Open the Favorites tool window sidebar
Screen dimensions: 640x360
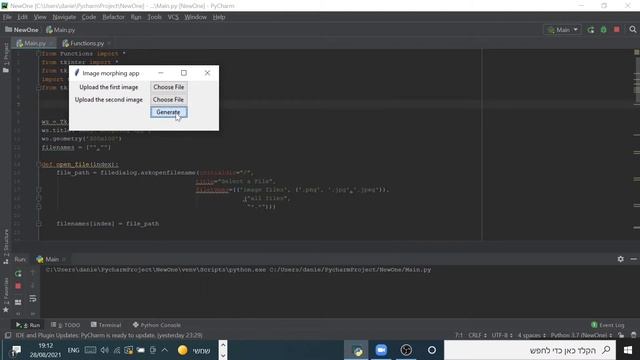[x=6, y=295]
